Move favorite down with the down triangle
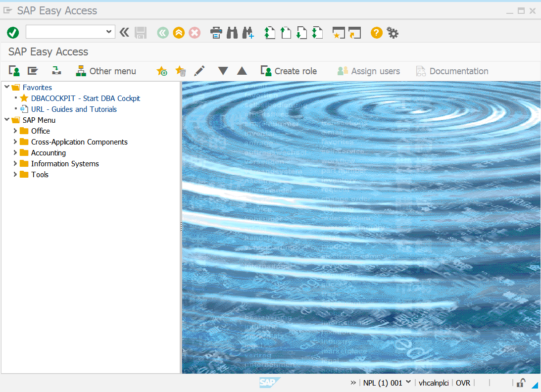The width and height of the screenshot is (541, 392). coord(223,71)
